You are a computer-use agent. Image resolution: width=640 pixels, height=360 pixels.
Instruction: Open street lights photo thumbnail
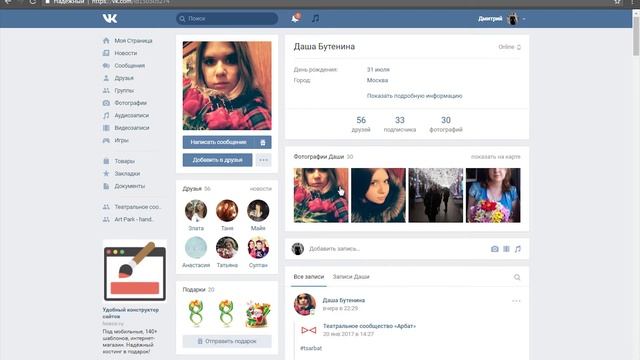[436, 195]
